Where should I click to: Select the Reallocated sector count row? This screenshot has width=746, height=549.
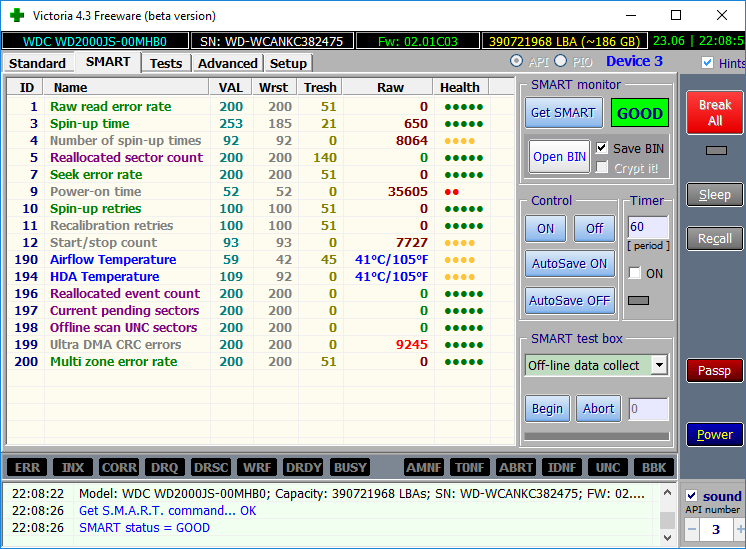pyautogui.click(x=261, y=157)
